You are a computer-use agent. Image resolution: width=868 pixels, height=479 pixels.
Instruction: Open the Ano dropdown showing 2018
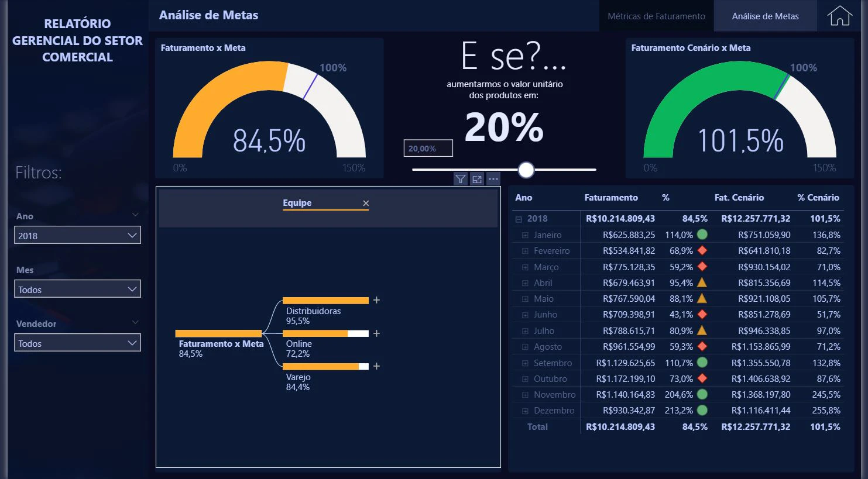tap(77, 235)
